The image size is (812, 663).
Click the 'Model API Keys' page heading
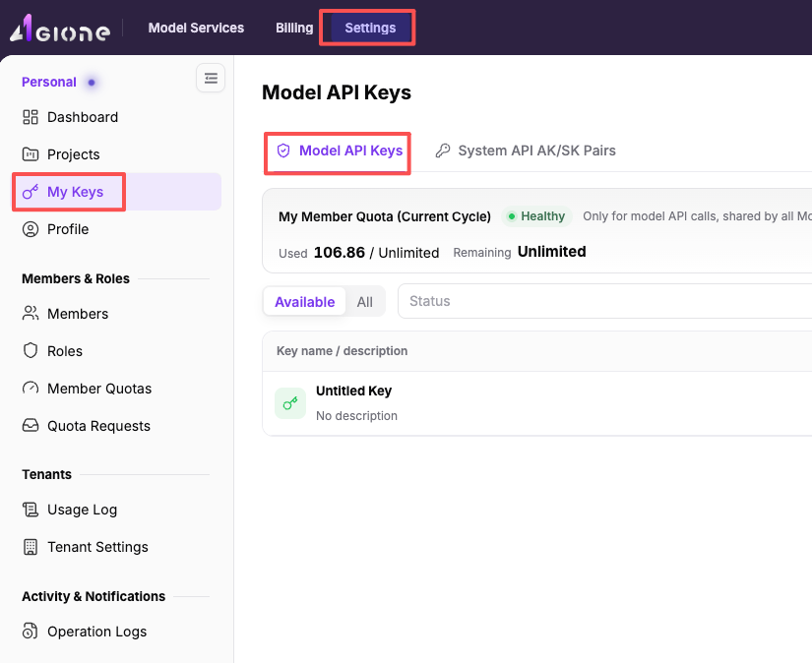337,92
